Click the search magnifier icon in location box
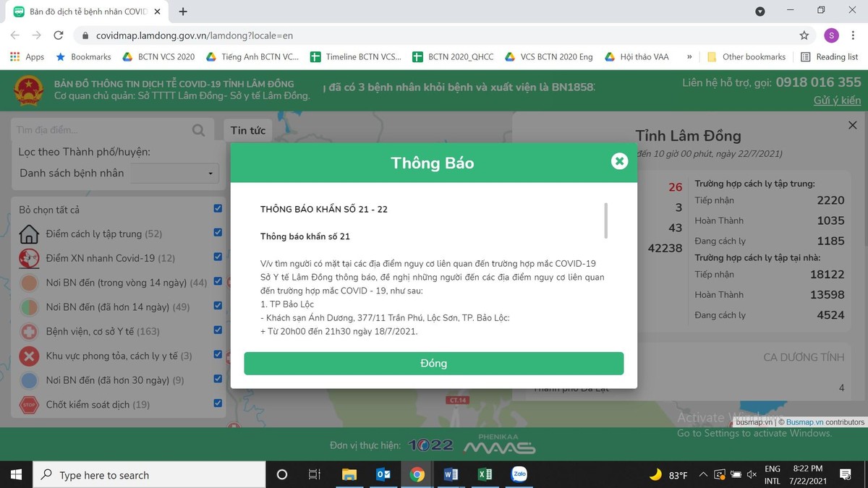The image size is (868, 488). tap(198, 130)
